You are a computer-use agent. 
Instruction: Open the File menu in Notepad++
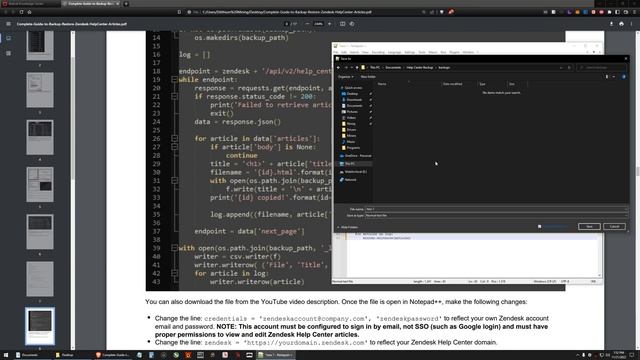336,52
